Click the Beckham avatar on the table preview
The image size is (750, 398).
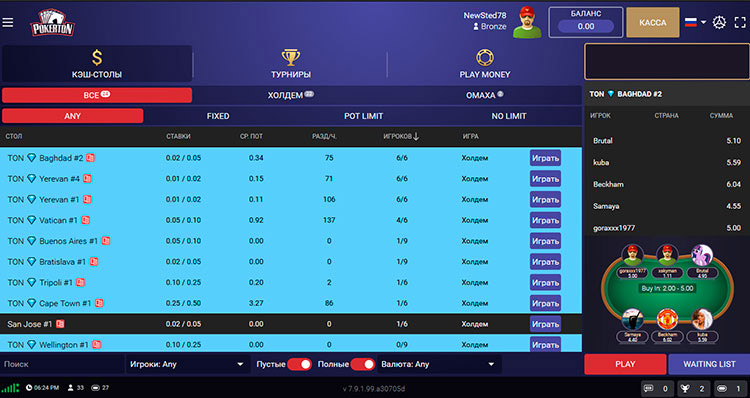click(x=667, y=319)
